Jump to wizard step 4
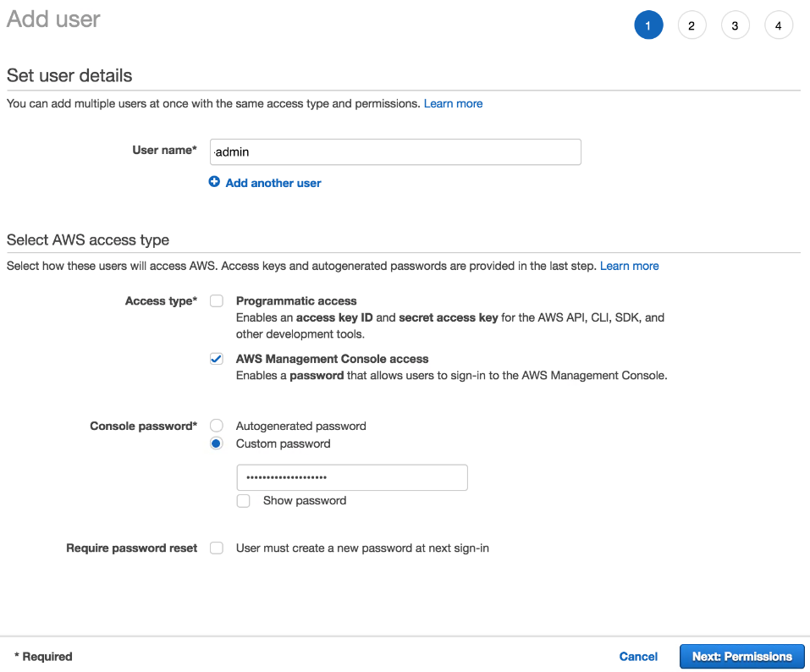 [779, 25]
